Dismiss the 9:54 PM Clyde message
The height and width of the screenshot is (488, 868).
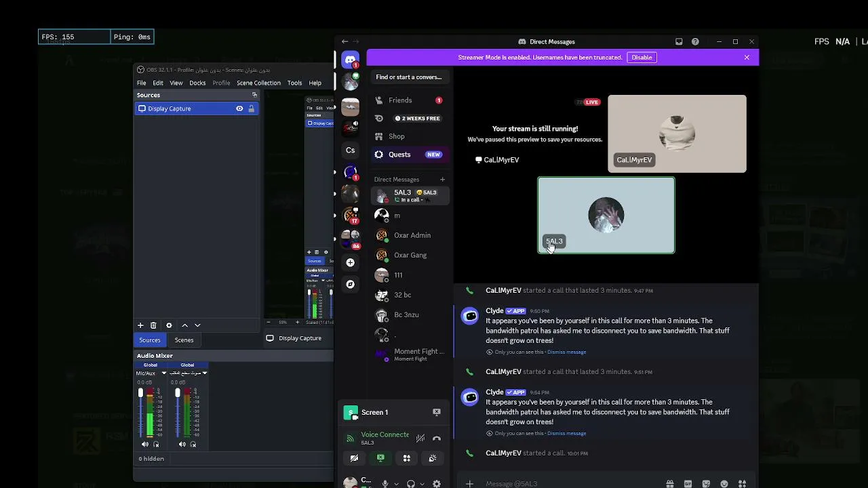(x=566, y=434)
